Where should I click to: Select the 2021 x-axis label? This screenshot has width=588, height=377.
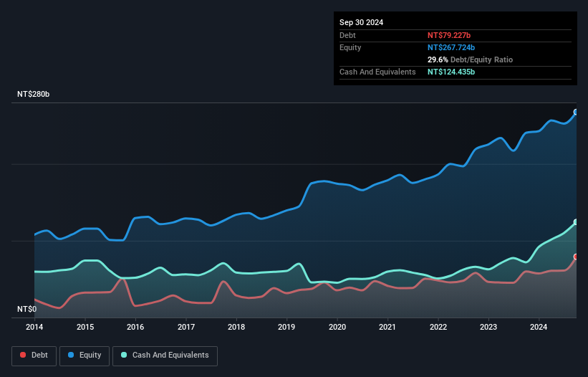tap(387, 327)
